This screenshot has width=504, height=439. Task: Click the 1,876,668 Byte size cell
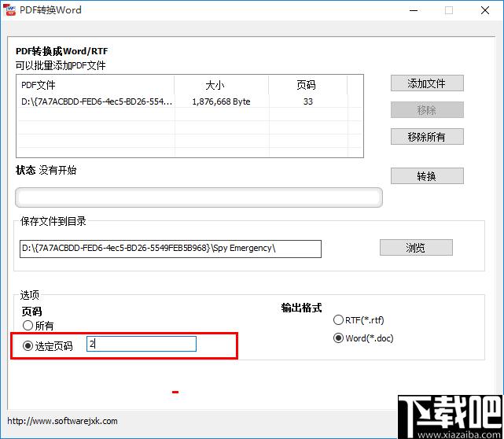pyautogui.click(x=221, y=101)
